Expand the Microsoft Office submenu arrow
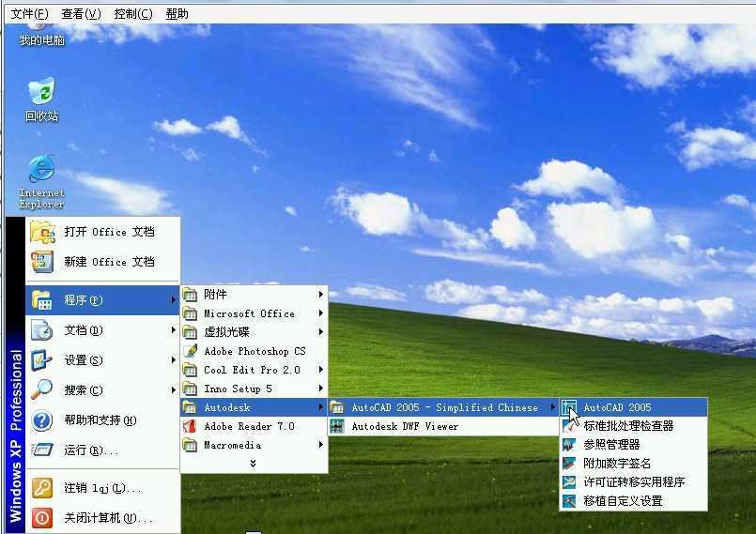The width and height of the screenshot is (756, 534). tap(320, 313)
